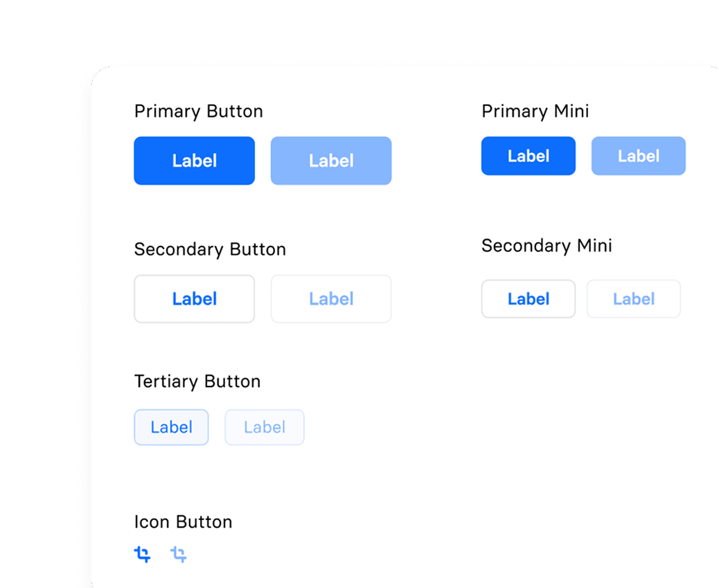Click the active Tertiary Button Label

pos(171,427)
